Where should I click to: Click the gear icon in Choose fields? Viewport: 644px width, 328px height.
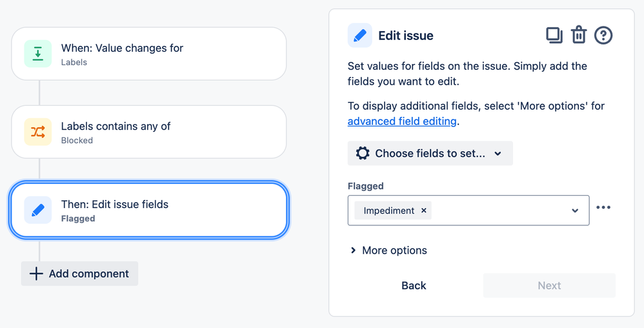363,154
